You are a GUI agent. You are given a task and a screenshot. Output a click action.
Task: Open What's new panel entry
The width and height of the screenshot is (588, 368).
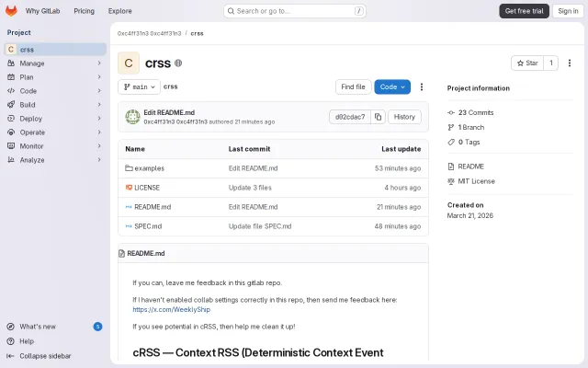[x=55, y=327]
